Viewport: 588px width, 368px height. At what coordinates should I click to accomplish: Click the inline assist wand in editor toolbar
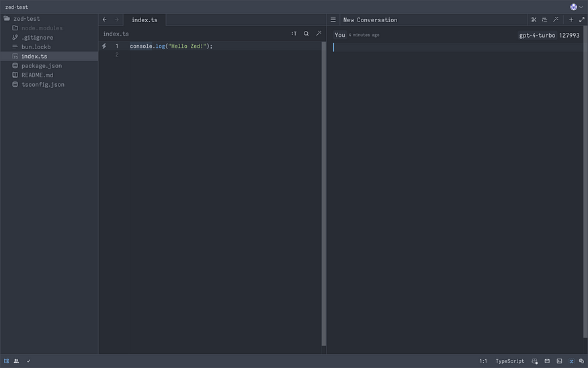pyautogui.click(x=319, y=34)
